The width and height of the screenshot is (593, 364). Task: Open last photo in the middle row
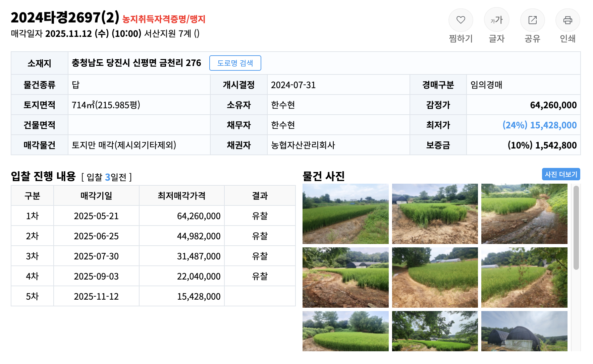point(524,278)
